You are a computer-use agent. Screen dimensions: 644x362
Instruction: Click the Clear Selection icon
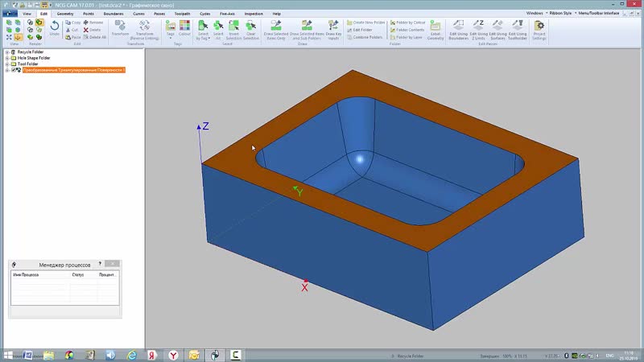(250, 29)
